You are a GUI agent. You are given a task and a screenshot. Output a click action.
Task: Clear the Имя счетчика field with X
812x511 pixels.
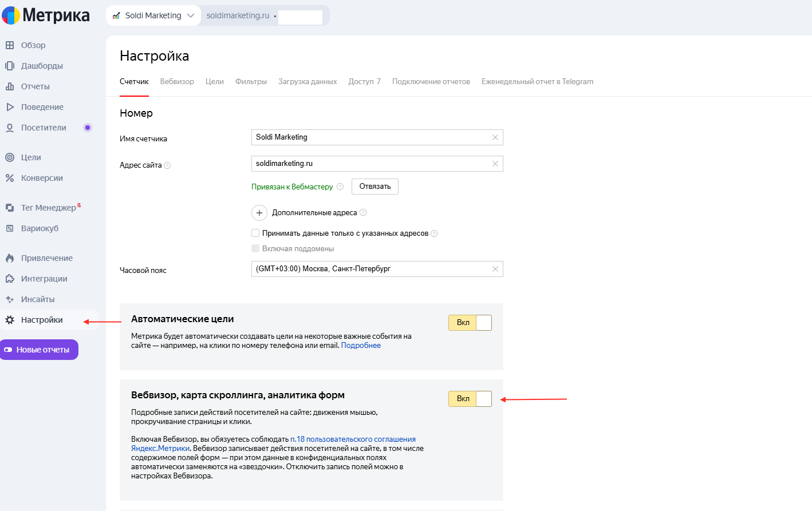495,137
